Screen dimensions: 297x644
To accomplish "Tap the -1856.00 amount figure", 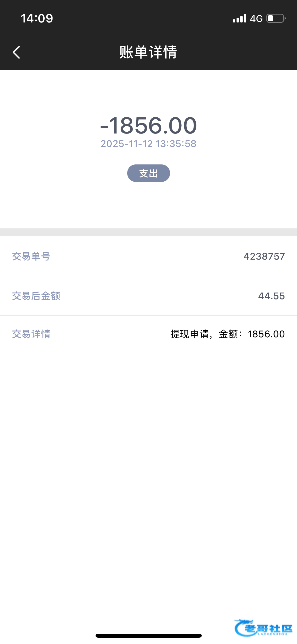I will pos(148,125).
